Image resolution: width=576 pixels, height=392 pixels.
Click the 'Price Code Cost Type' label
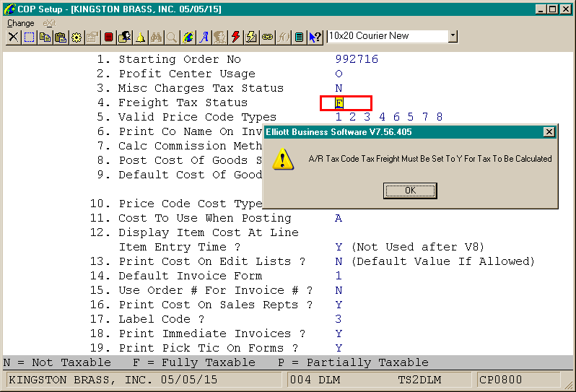click(191, 204)
